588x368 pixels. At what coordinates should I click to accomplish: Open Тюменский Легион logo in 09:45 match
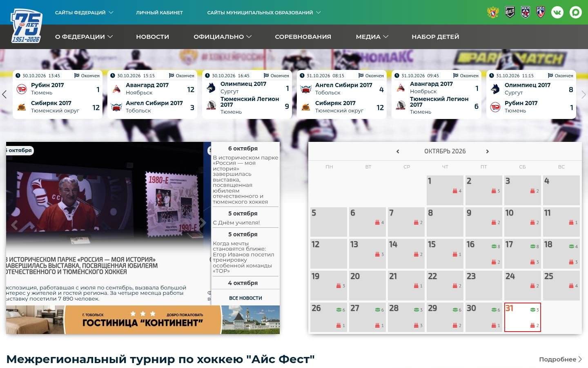click(x=401, y=105)
